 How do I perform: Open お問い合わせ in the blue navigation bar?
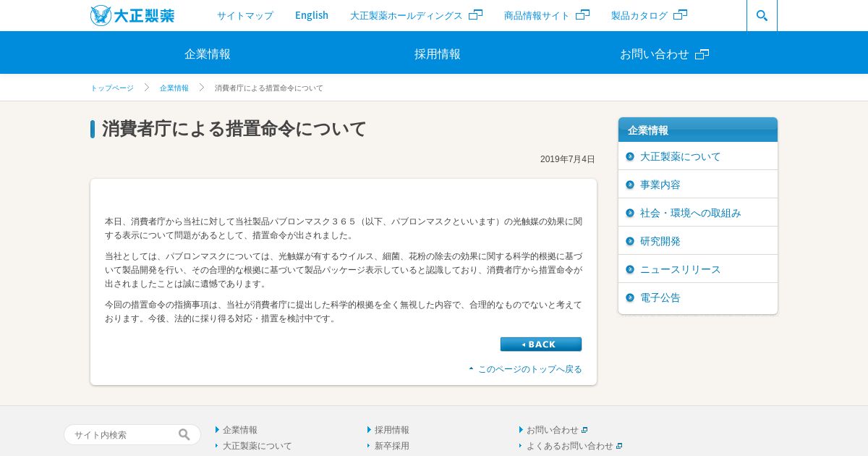coord(655,54)
